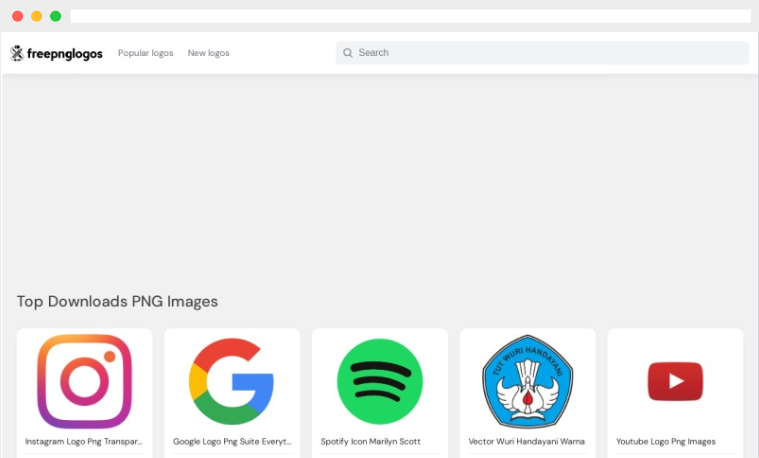Click the browser address bar
Screen dimensions: 759x458
[410, 16]
